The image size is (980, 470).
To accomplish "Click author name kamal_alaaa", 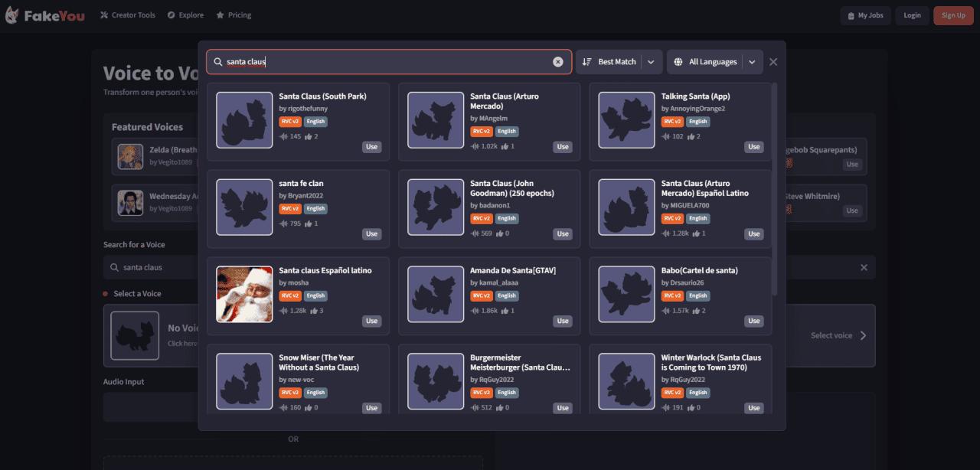I will [x=499, y=282].
